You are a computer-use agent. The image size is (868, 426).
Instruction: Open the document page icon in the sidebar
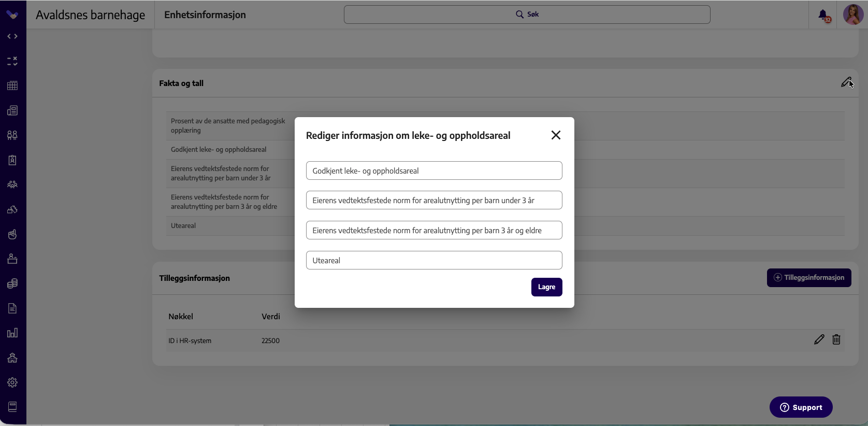[x=12, y=308]
